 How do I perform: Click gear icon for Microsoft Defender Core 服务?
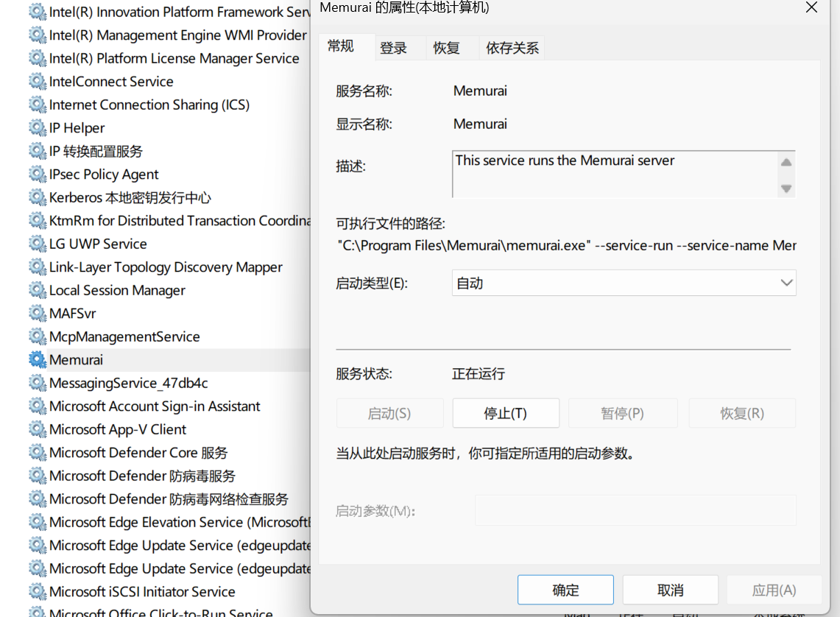[x=38, y=453]
